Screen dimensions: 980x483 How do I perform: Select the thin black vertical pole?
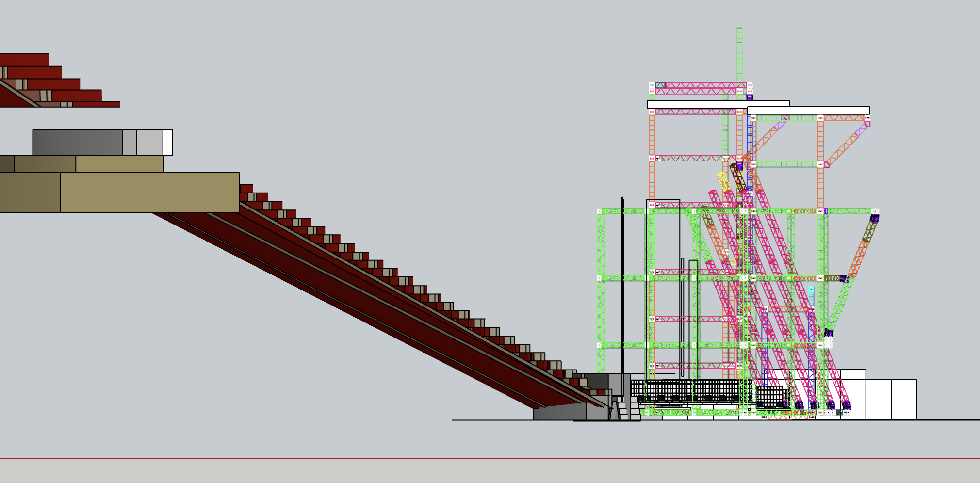(622, 286)
